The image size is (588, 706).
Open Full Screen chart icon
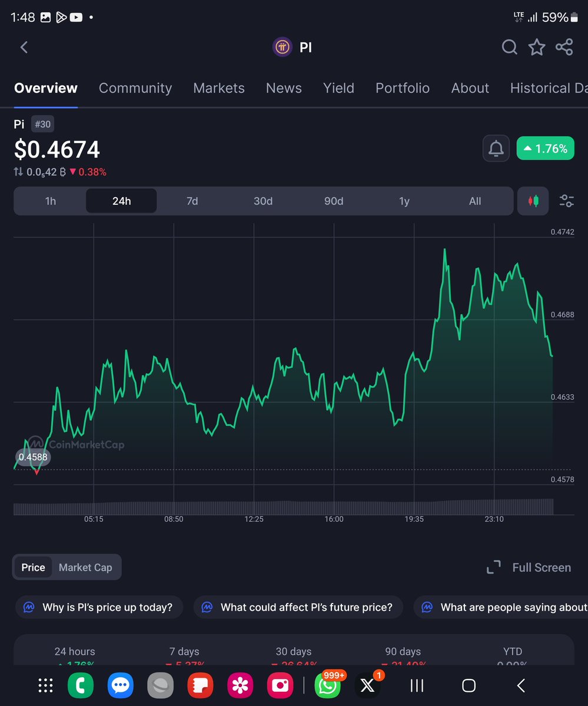click(494, 567)
